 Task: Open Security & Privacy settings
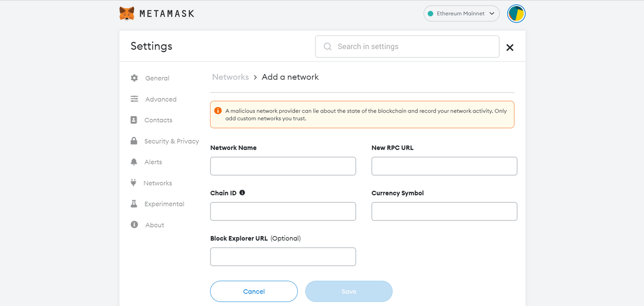click(171, 141)
